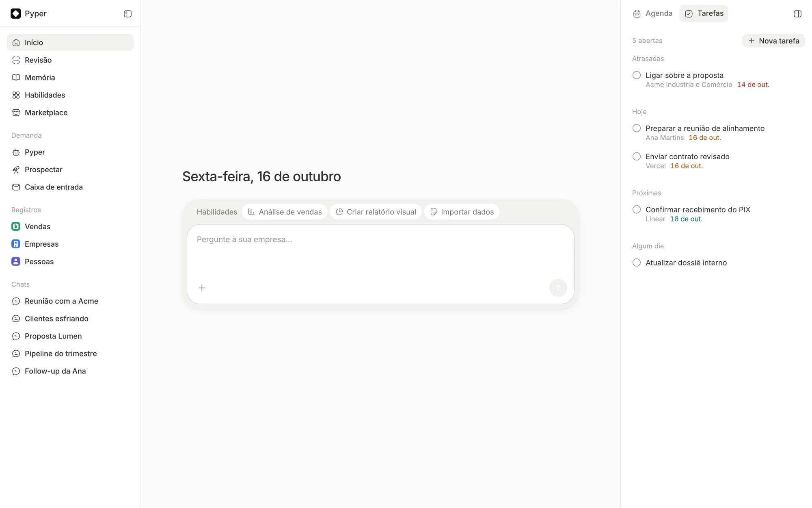Complete Confirmar recebimento do PIX task

[637, 209]
